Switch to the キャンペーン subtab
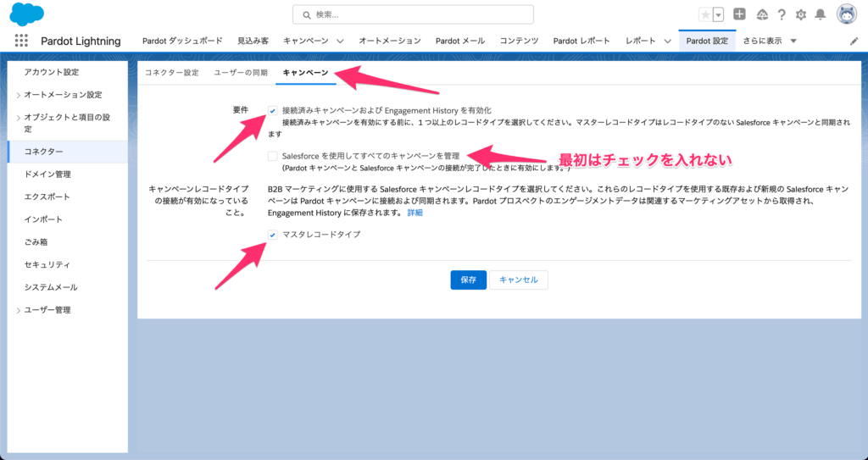This screenshot has height=460, width=868. (x=305, y=73)
